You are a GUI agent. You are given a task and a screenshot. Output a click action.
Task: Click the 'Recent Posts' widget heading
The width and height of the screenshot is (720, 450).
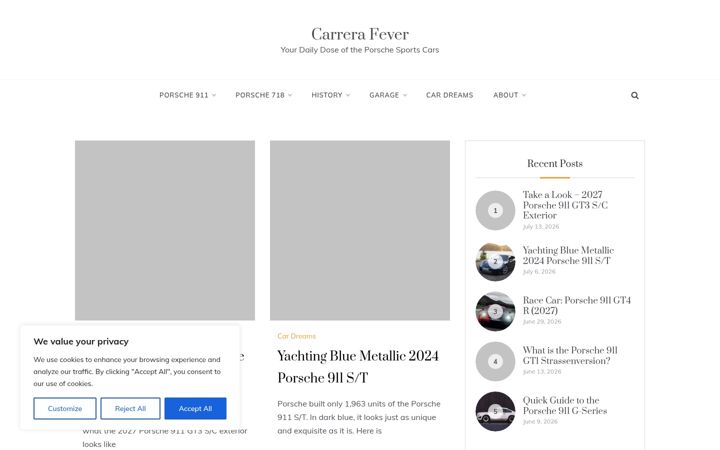[555, 163]
